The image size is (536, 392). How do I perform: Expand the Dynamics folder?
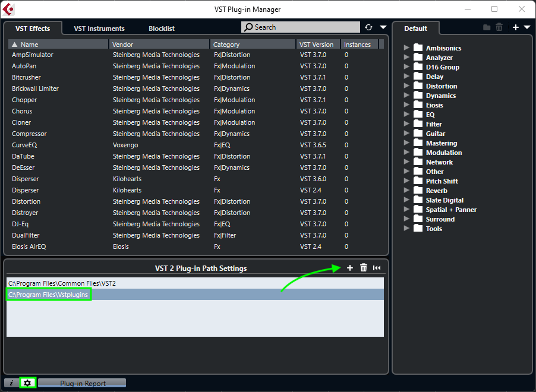(406, 95)
